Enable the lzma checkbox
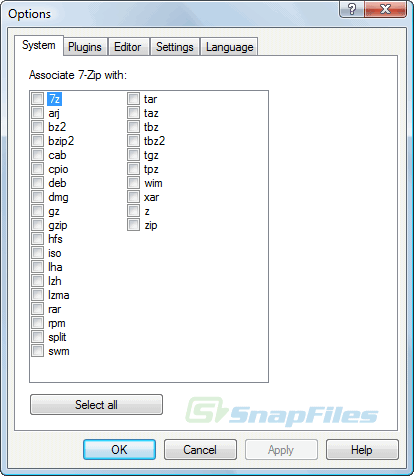This screenshot has width=414, height=476. [x=37, y=295]
